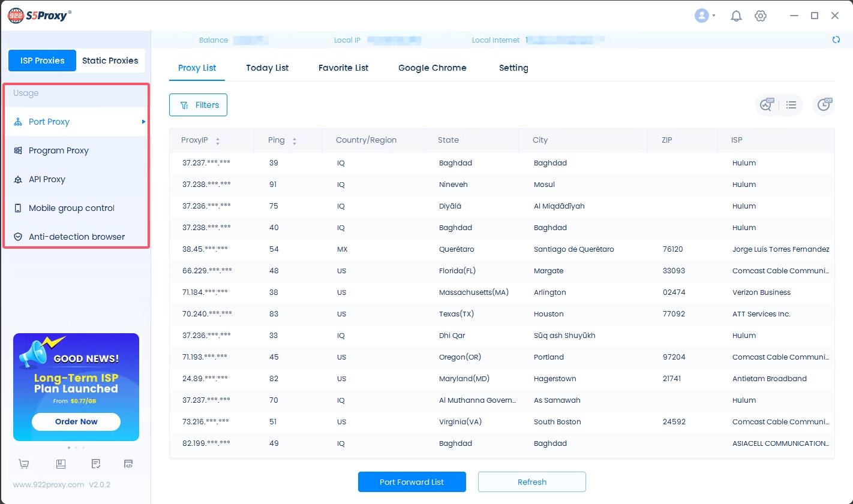Open the Favorite List tab
853x504 pixels.
click(343, 68)
